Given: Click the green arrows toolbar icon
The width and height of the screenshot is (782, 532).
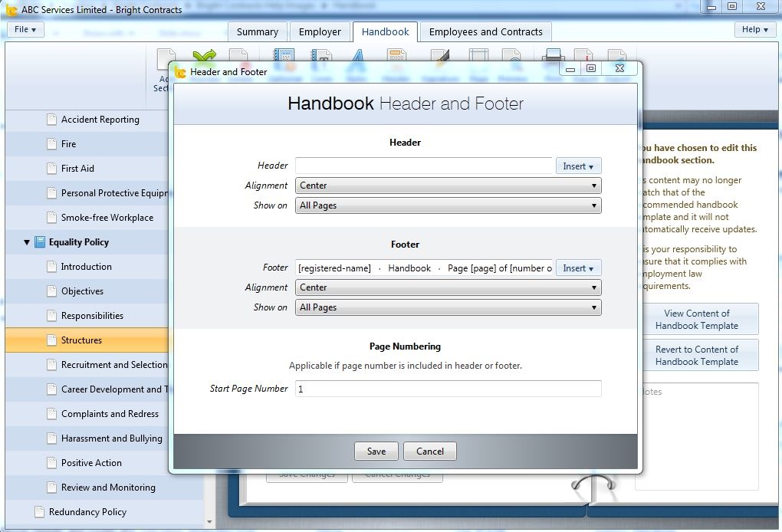Looking at the screenshot, I should (x=205, y=55).
